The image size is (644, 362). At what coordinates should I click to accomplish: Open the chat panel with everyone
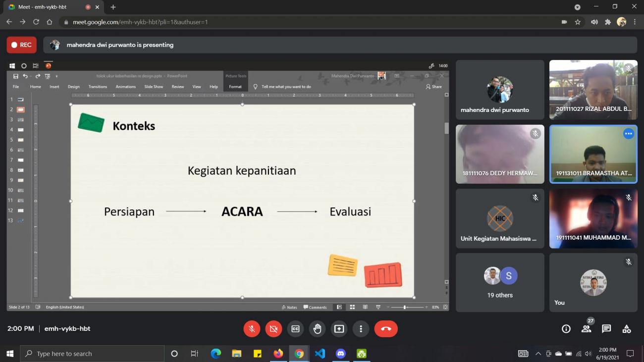click(x=606, y=329)
